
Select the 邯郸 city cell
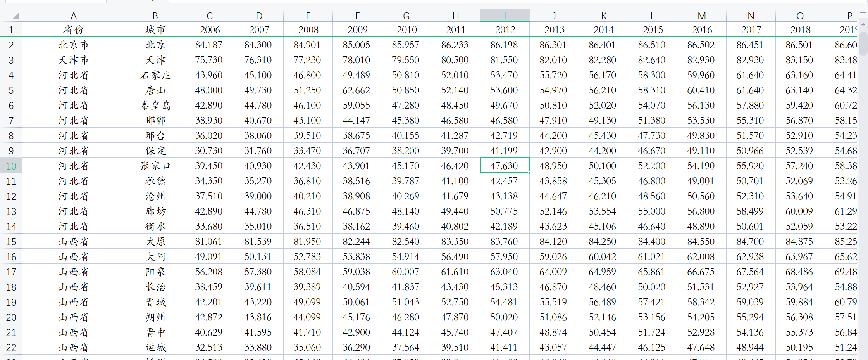pos(155,121)
